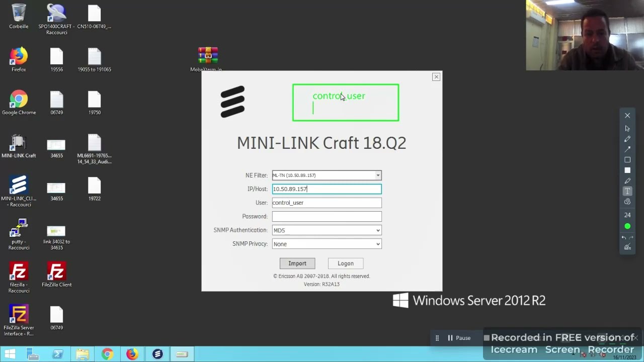Clear all annotations with the eraser icon
The width and height of the screenshot is (644, 362).
[x=627, y=247]
